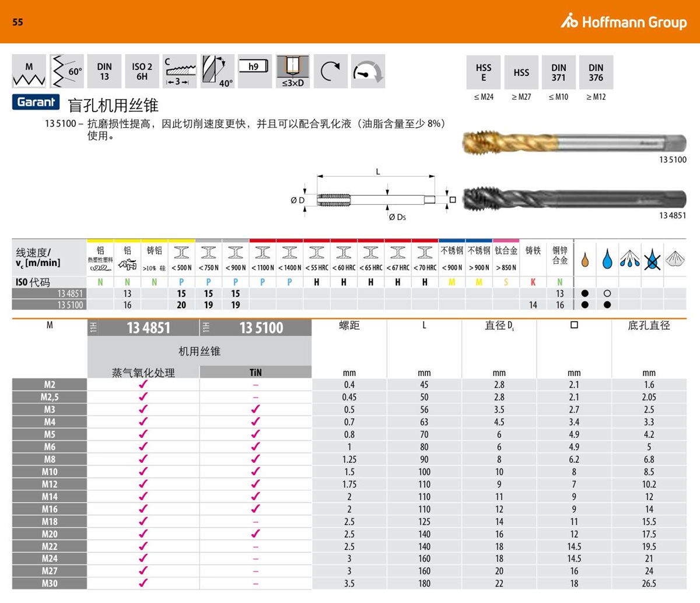
Task: Click the hollow circle for 13 4851 emulsion
Action: tap(607, 294)
